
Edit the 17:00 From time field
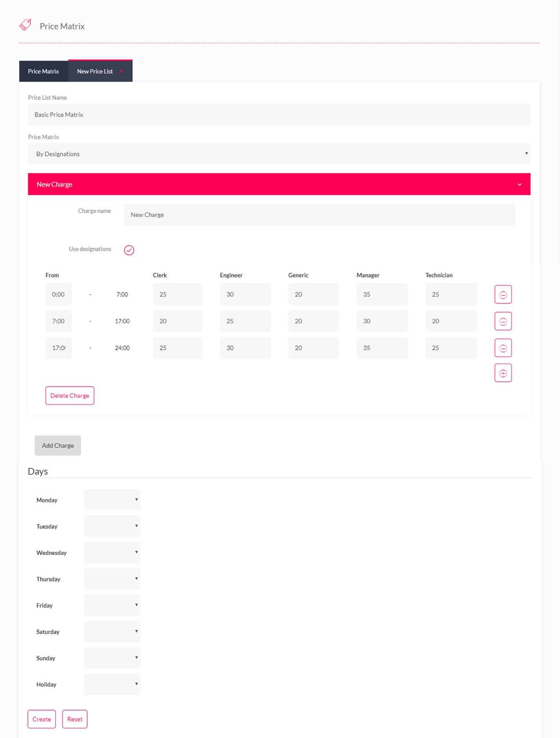point(58,348)
